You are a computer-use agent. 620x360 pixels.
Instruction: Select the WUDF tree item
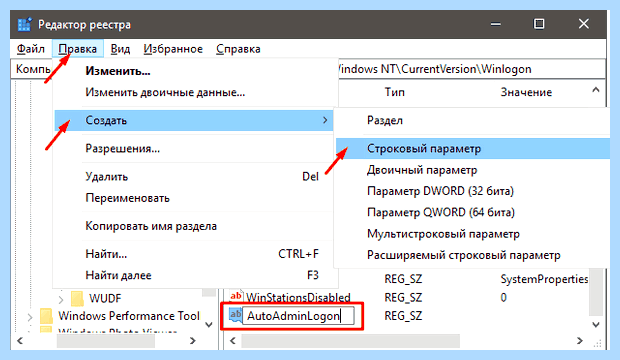pos(105,298)
